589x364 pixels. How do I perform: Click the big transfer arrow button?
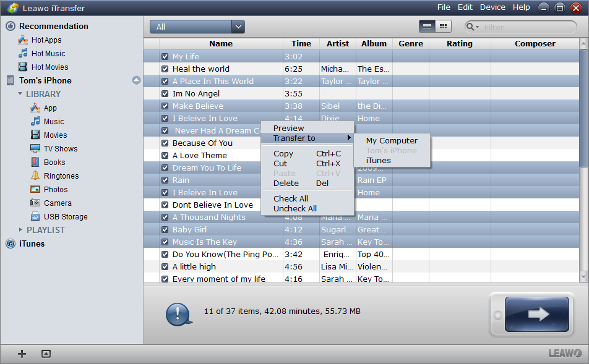coord(537,314)
